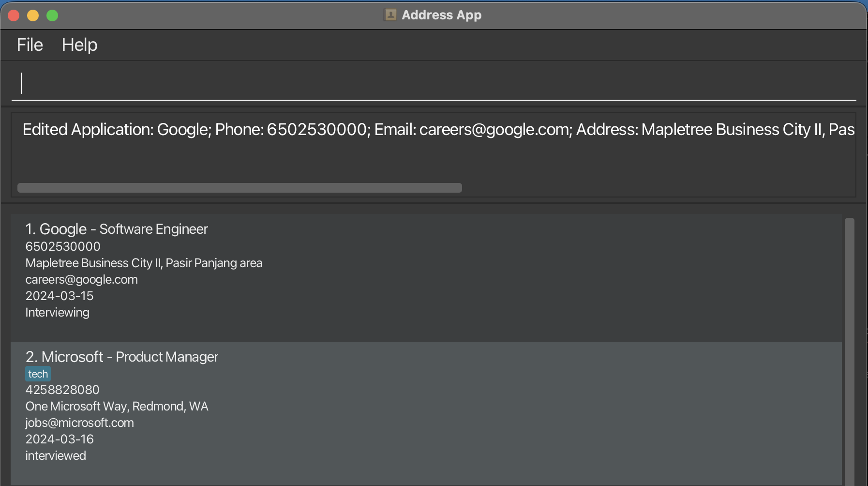Click the interviewed status under Microsoft
868x486 pixels.
pos(56,456)
